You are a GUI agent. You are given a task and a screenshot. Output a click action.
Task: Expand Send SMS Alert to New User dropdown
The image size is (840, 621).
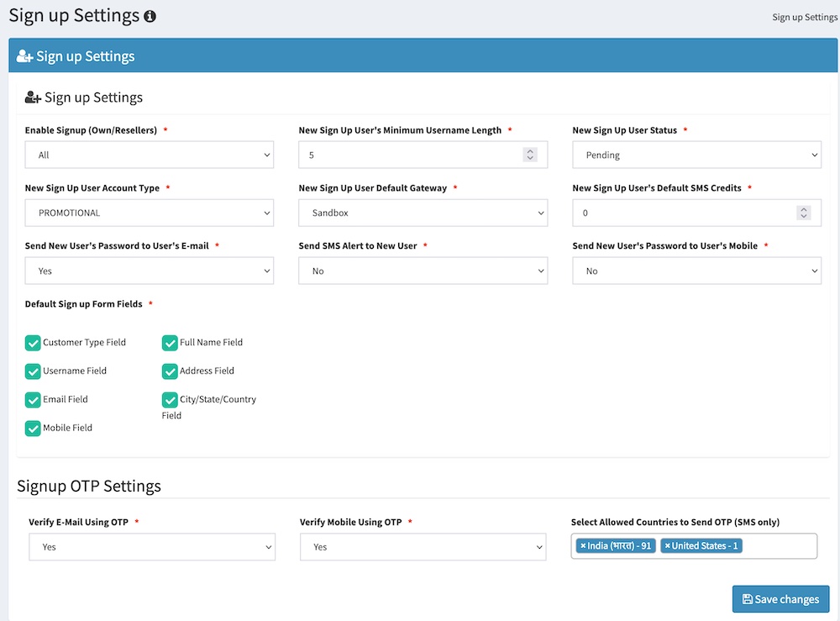point(423,271)
